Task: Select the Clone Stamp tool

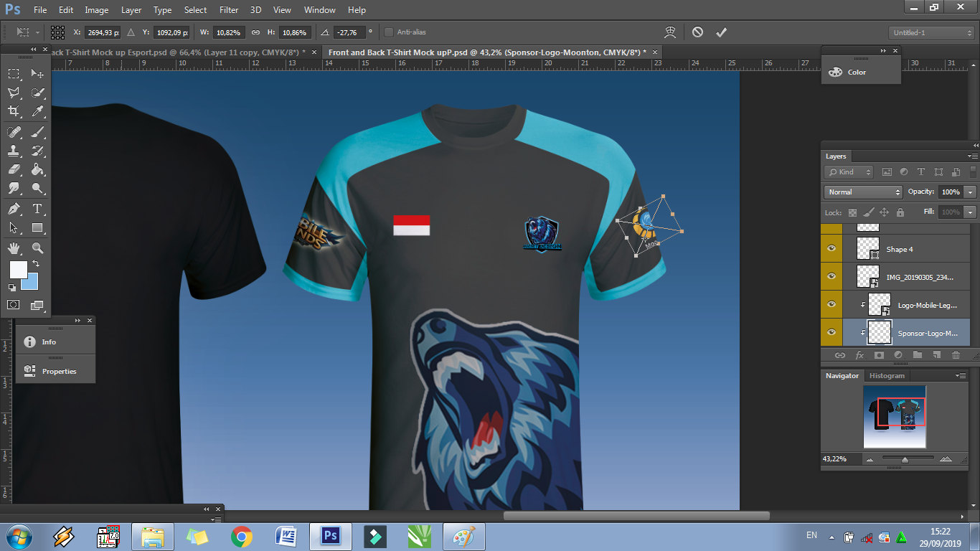Action: pos(14,151)
